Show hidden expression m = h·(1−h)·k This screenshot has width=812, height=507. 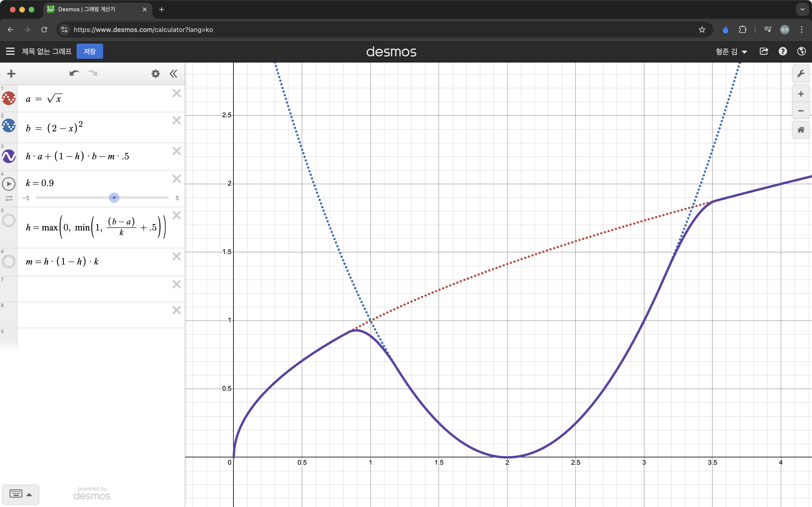tap(9, 261)
